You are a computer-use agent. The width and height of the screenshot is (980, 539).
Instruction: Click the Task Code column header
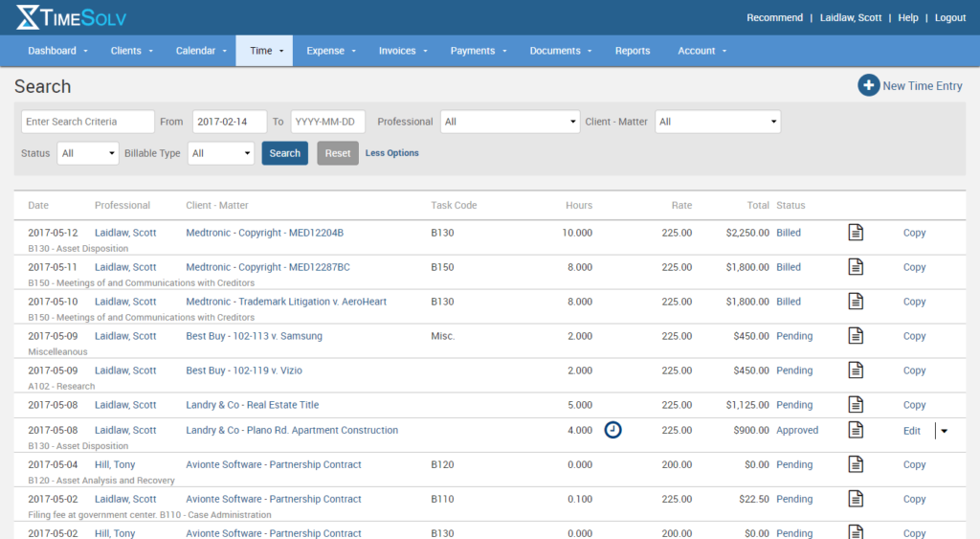coord(454,205)
